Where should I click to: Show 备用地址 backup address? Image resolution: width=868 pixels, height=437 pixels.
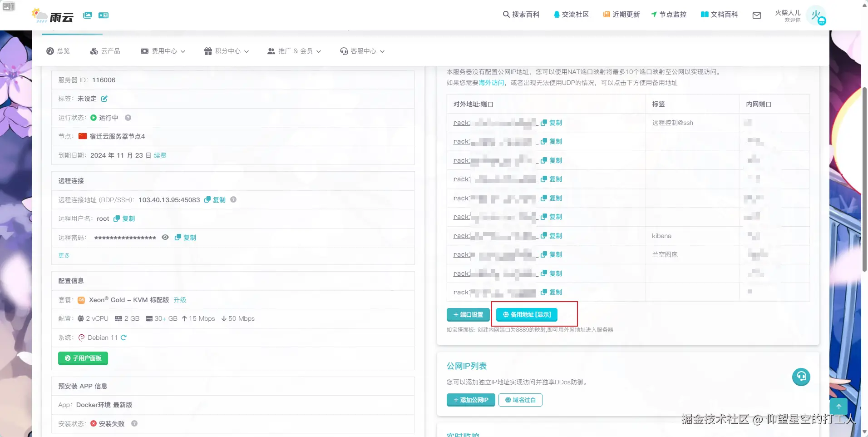(x=527, y=314)
